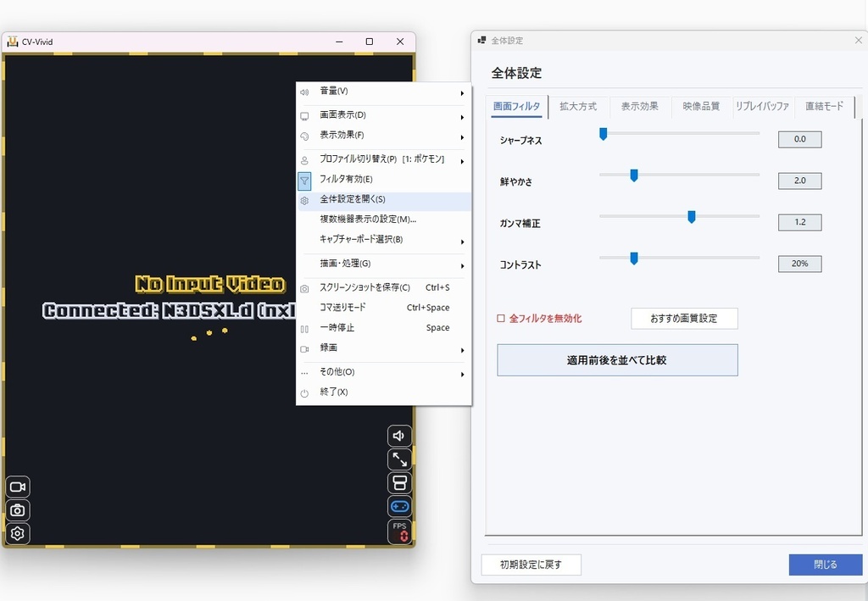Click the dual-screen layout icon
Image resolution: width=868 pixels, height=601 pixels.
(x=399, y=482)
